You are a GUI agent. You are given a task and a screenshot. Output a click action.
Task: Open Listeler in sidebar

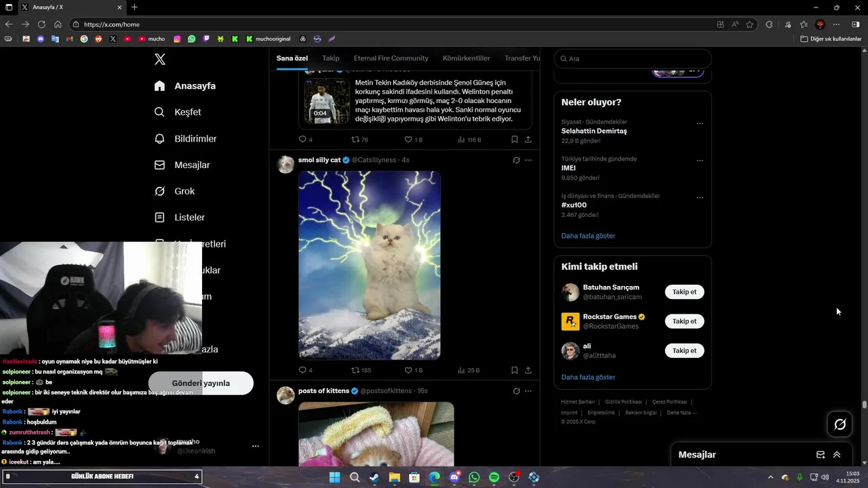[179, 218]
